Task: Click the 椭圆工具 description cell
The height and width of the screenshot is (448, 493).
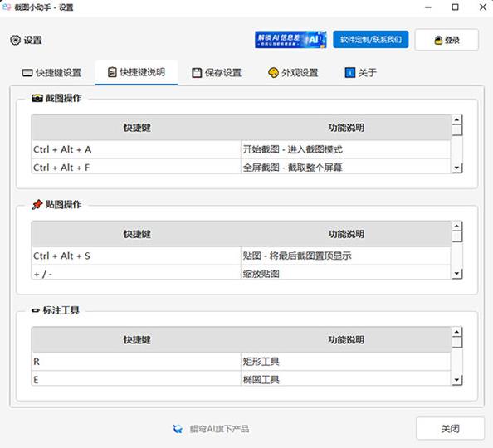Action: pos(346,378)
